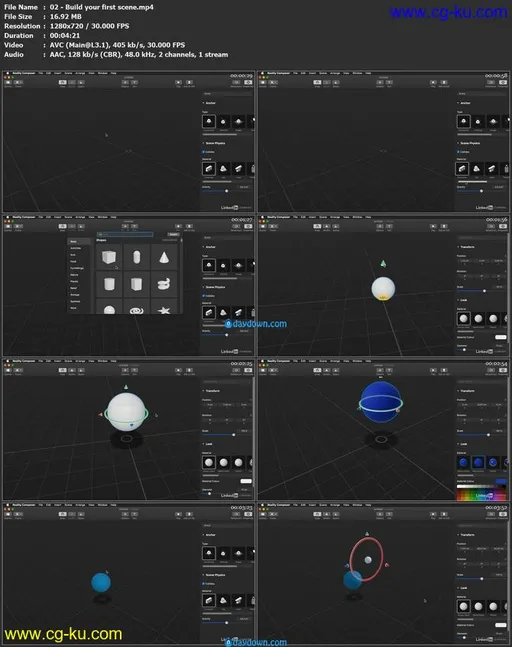512x647 pixels.
Task: Choose the third blue material in the 00:02:54 frame
Action: click(493, 463)
